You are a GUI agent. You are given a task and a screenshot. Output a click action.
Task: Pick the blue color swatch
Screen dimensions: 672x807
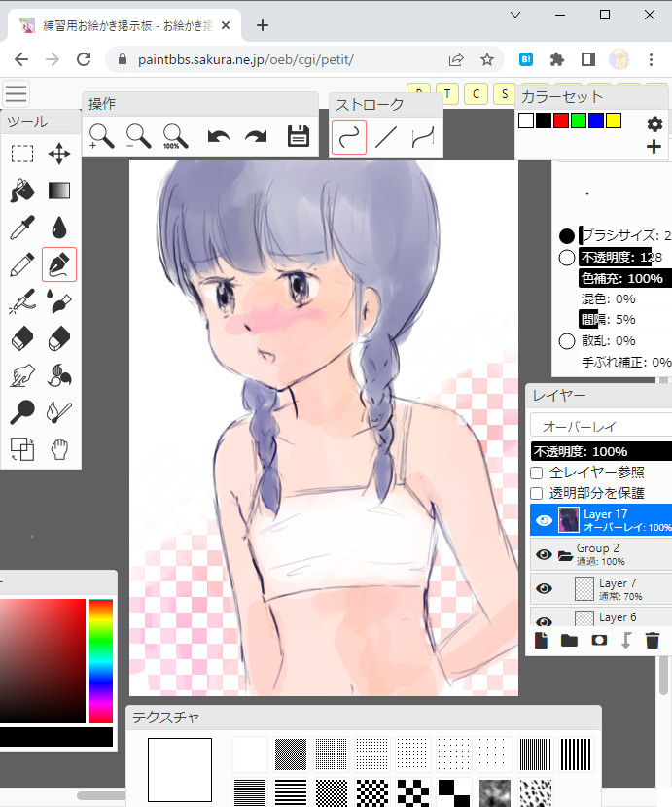(596, 121)
